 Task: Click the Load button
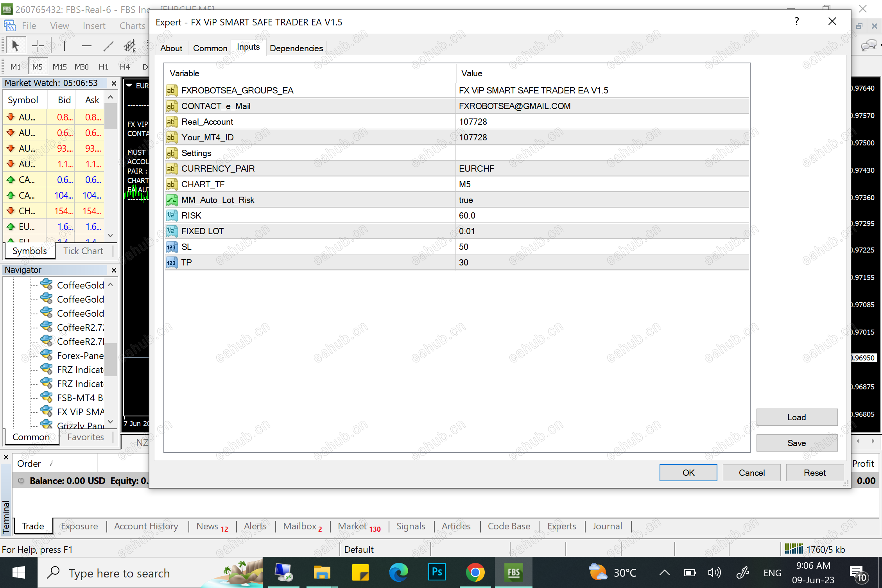point(797,417)
